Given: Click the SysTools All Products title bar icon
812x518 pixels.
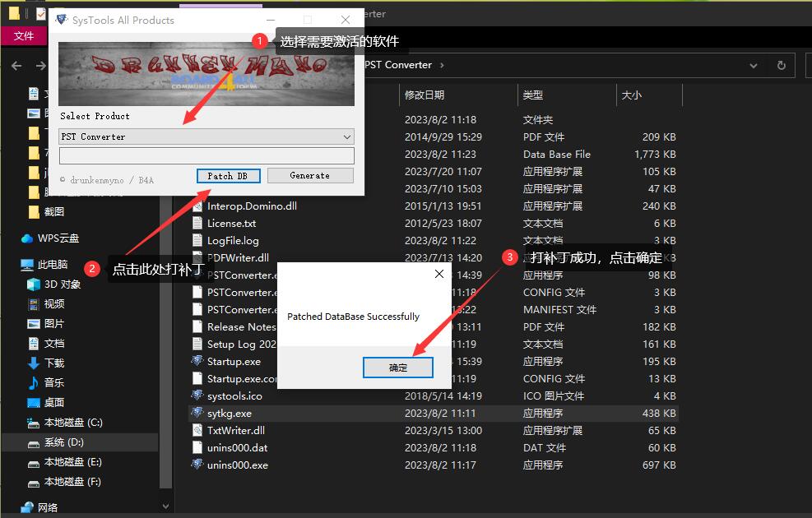Looking at the screenshot, I should click(62, 20).
